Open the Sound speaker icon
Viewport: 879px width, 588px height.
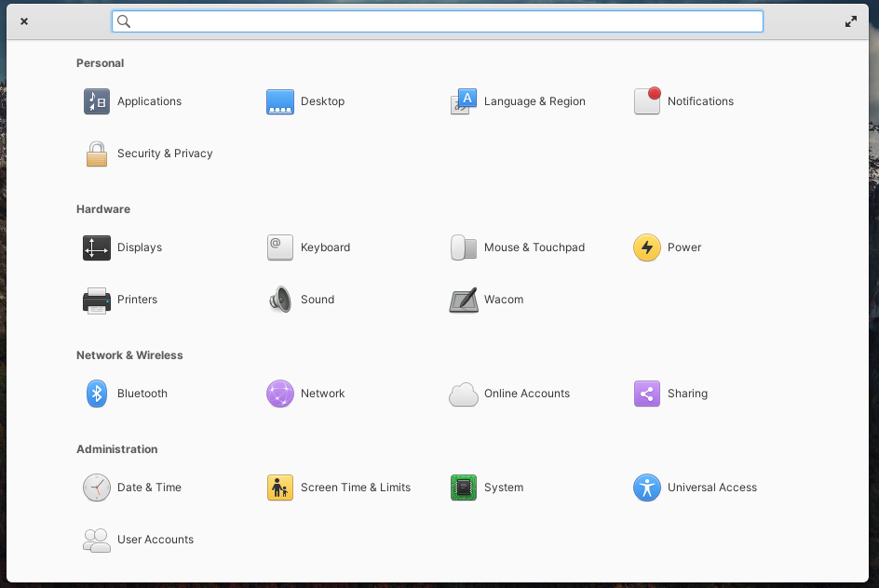coord(279,300)
